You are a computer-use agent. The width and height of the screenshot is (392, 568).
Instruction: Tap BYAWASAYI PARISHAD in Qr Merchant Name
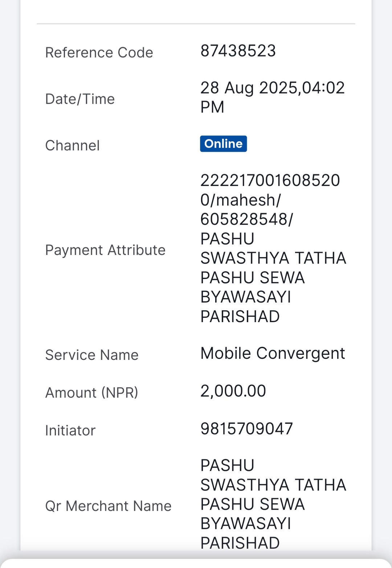coord(246,533)
